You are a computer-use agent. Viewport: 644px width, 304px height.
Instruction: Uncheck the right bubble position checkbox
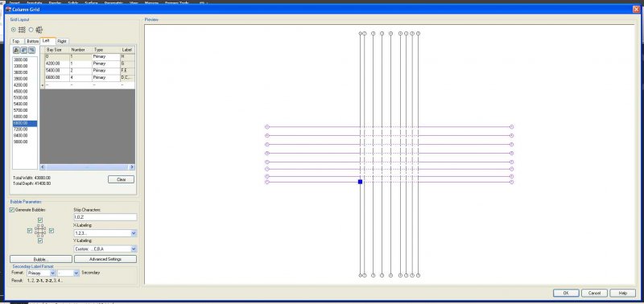52,231
